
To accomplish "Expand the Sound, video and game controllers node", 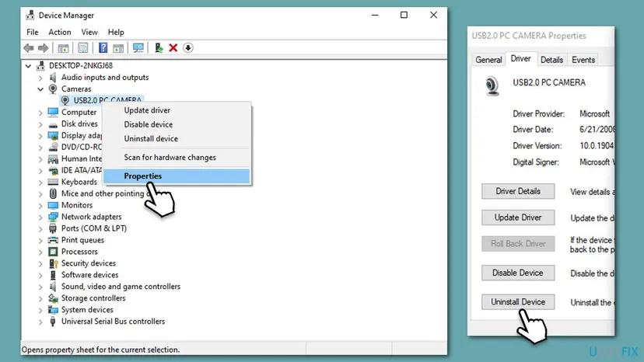I will [40, 287].
